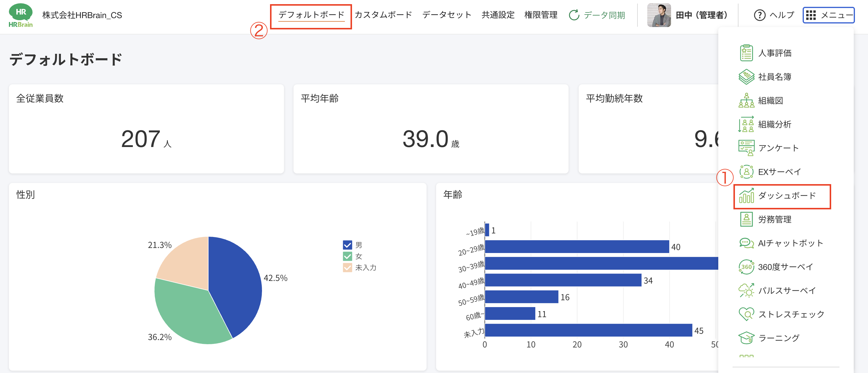
Task: Uncheck 男 in the gender chart legend
Action: (347, 244)
